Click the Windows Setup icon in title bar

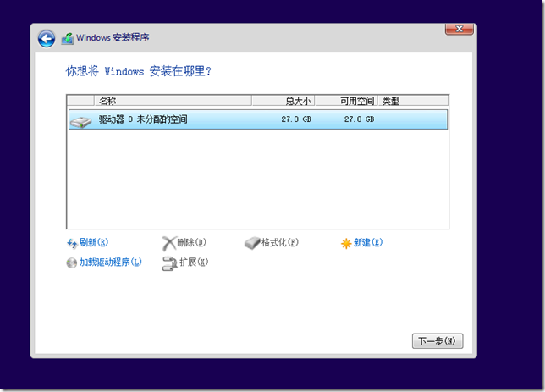click(x=68, y=38)
